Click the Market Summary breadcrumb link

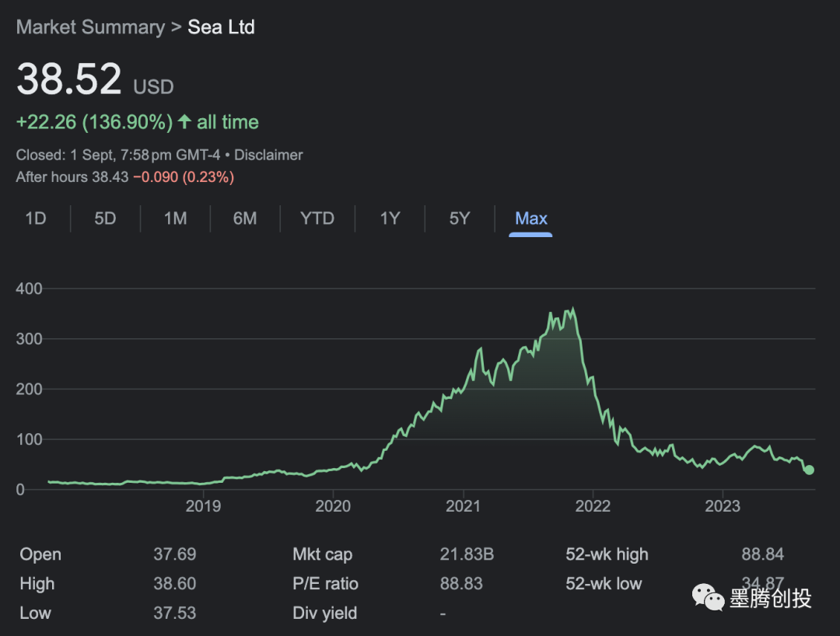click(x=90, y=27)
